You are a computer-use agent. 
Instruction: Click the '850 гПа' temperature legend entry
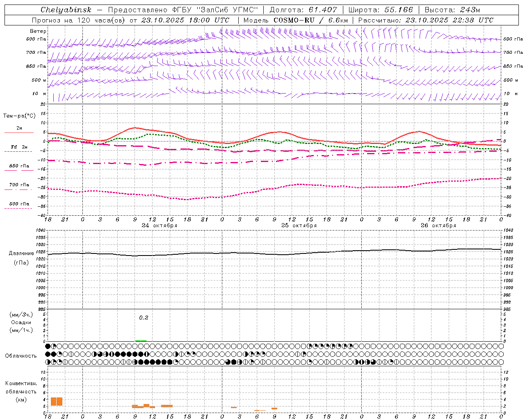tap(19, 166)
